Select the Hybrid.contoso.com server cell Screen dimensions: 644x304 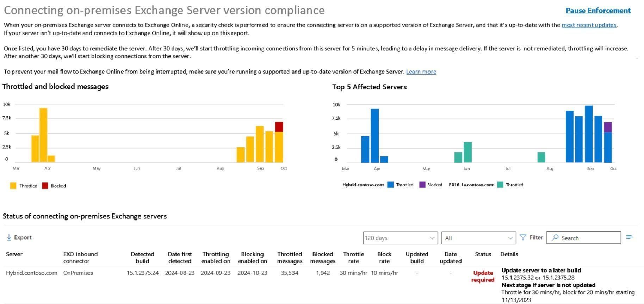point(31,273)
